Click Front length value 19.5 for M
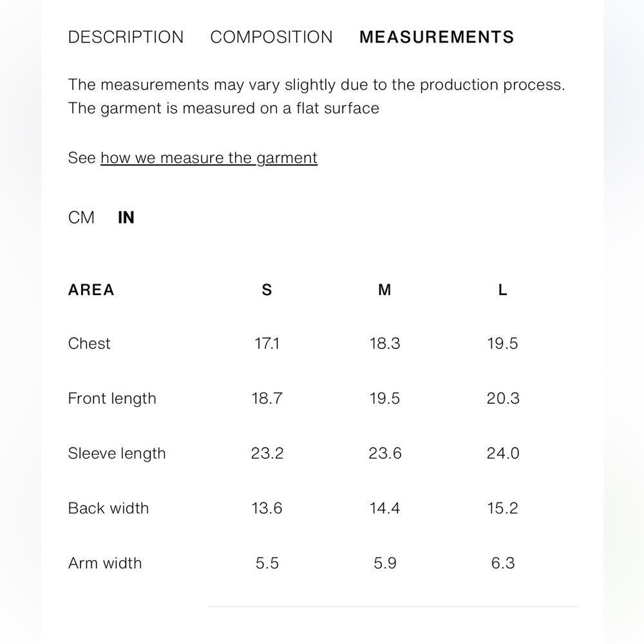This screenshot has width=644, height=644. (385, 399)
